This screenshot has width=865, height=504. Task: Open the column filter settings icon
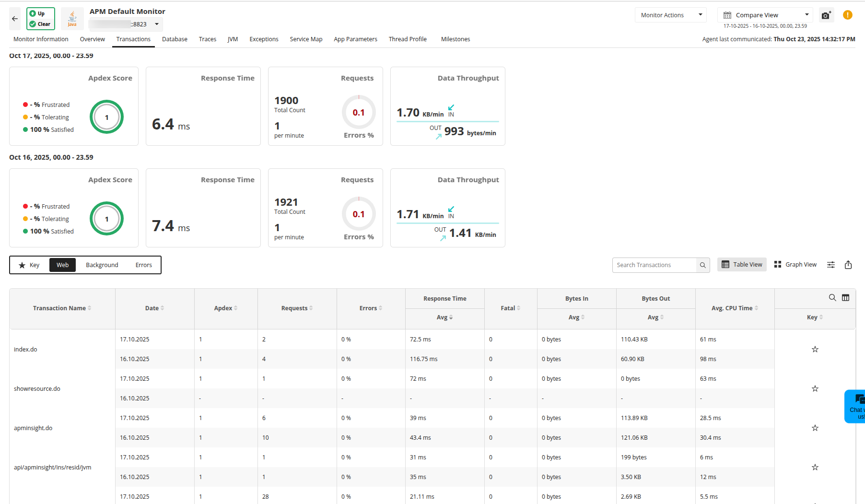pyautogui.click(x=831, y=265)
